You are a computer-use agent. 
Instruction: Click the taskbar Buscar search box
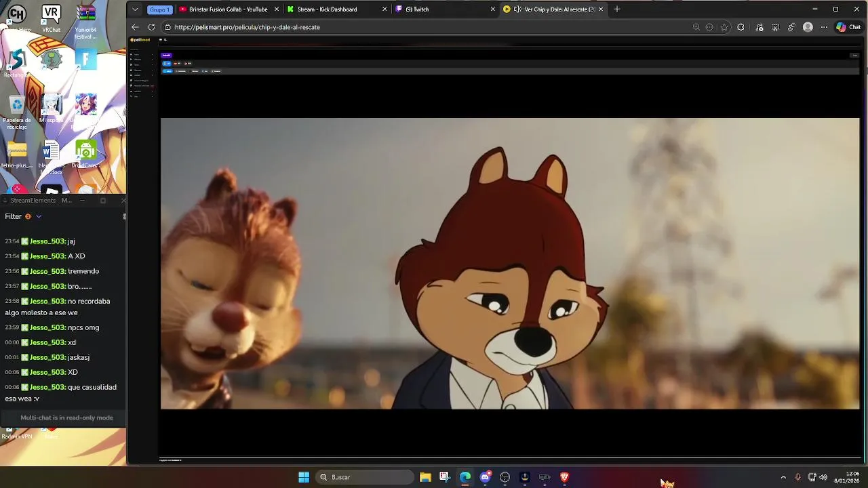tap(365, 477)
